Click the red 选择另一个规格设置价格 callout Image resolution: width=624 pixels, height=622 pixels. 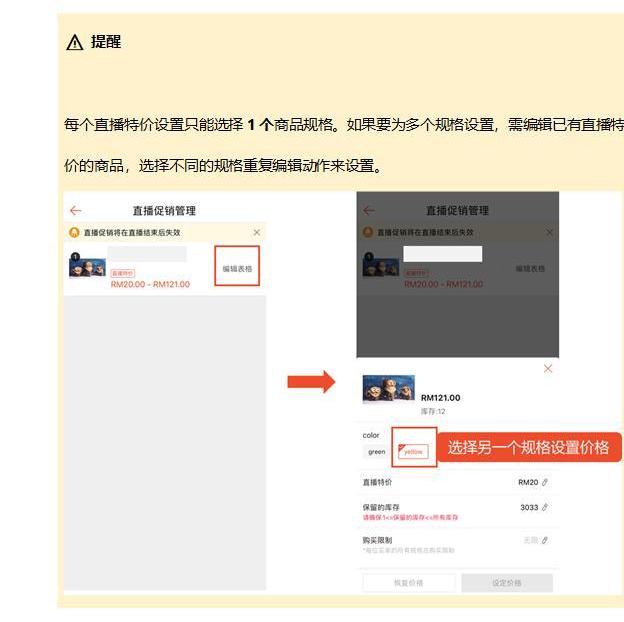tap(527, 447)
